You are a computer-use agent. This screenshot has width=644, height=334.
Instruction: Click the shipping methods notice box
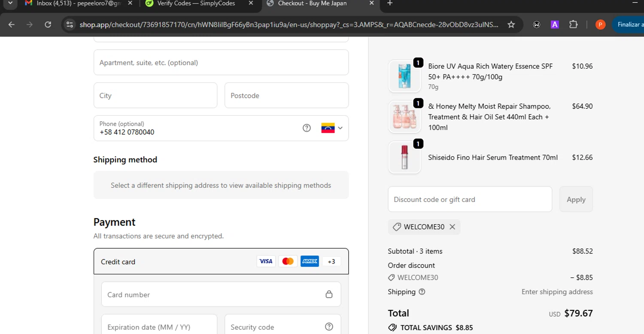(x=221, y=185)
